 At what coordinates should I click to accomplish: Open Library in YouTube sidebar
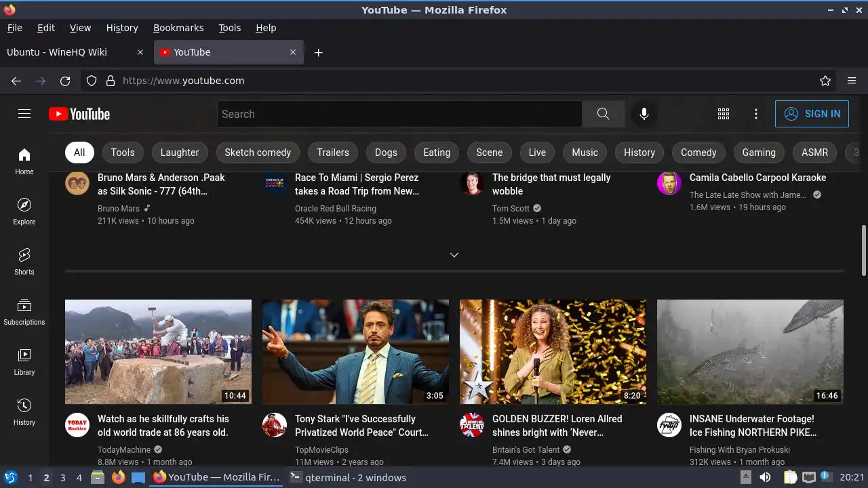24,362
